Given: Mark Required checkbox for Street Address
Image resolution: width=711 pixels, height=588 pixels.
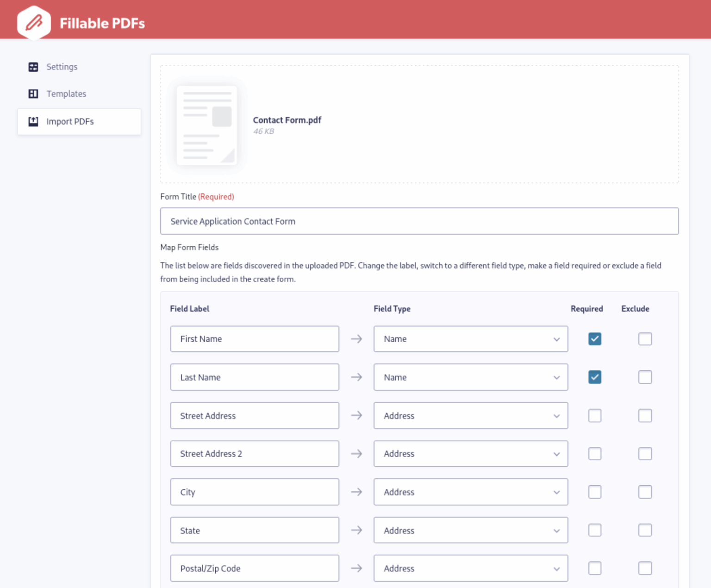Looking at the screenshot, I should pos(594,416).
